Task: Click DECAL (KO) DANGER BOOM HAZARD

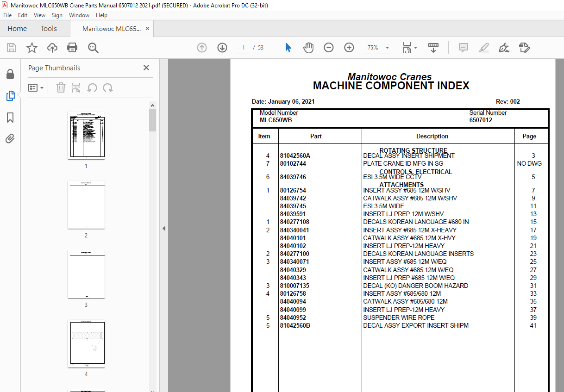Action: 415,286
